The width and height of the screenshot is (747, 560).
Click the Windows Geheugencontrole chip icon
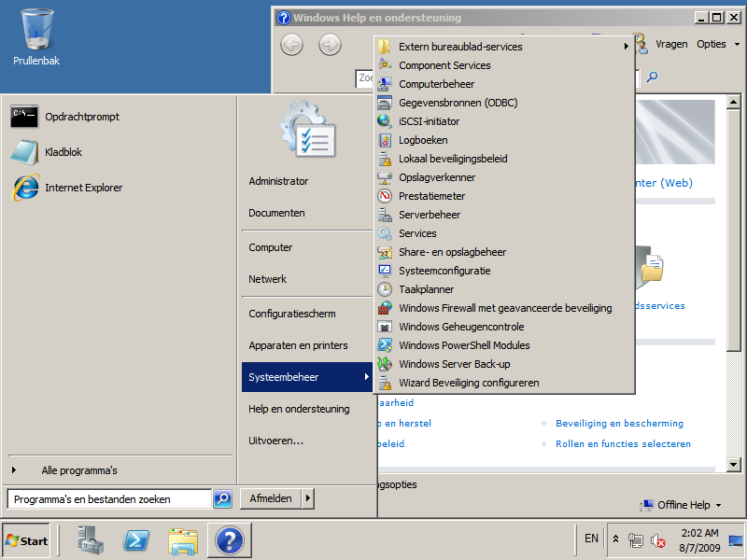385,327
